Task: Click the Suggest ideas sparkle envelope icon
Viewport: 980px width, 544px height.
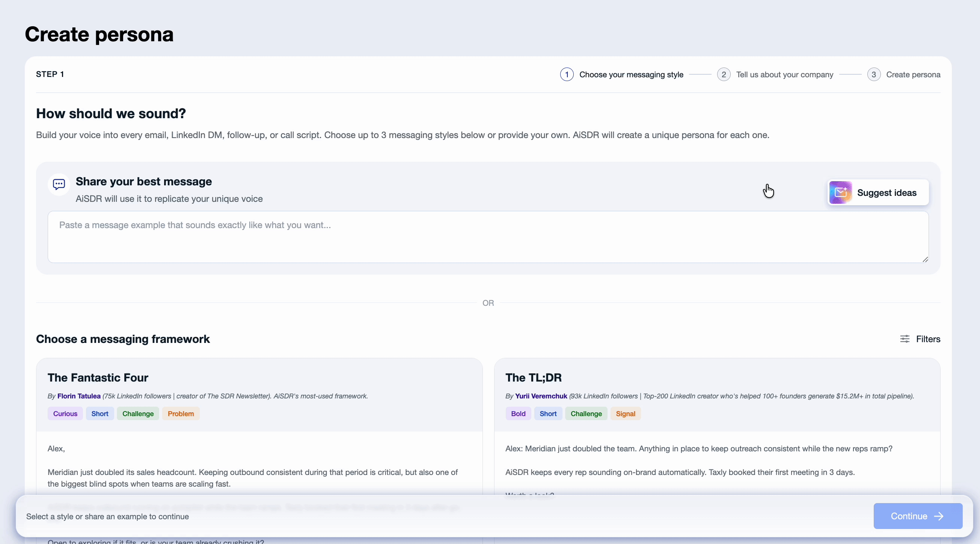Action: tap(840, 192)
